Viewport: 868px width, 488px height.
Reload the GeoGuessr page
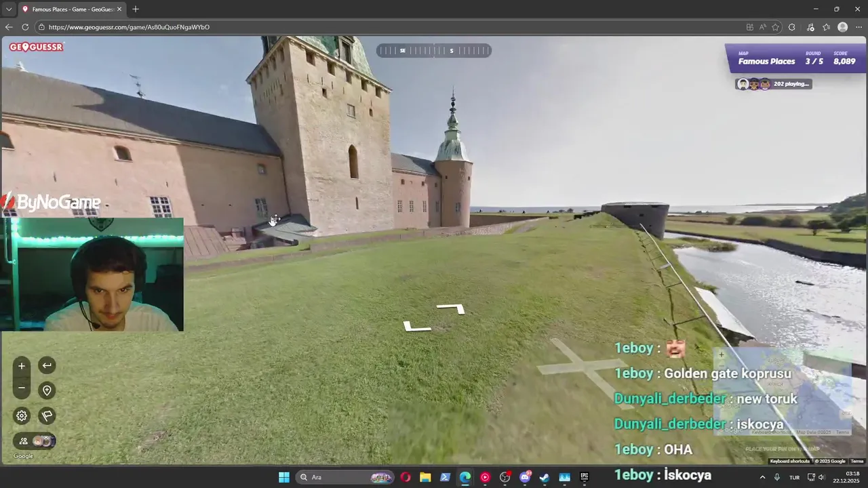click(x=25, y=27)
